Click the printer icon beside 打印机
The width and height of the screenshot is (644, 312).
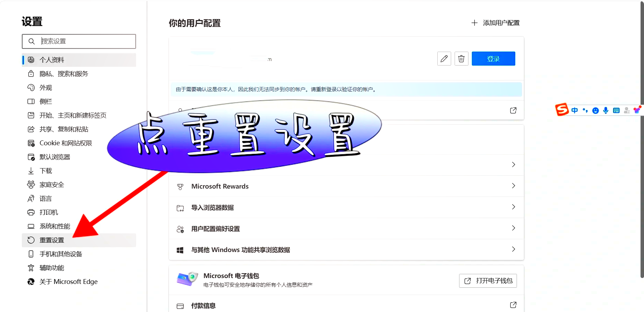coord(31,212)
